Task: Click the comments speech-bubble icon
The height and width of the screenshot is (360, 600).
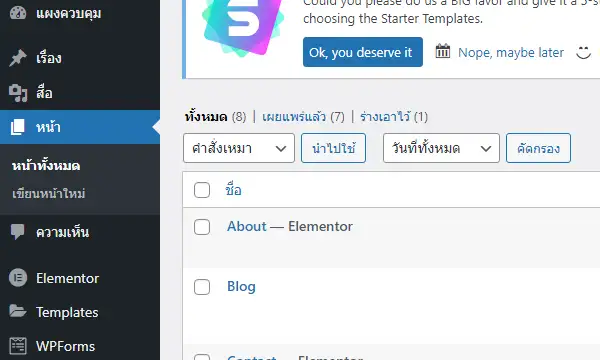Action: (18, 232)
